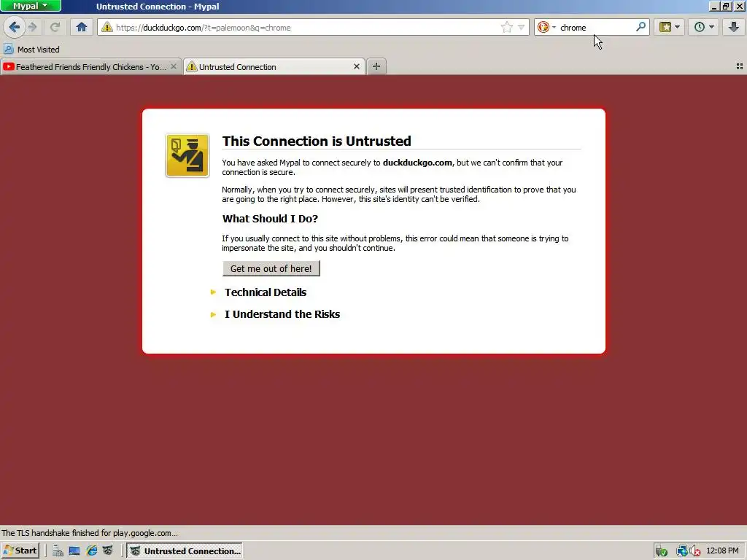This screenshot has height=560, width=747.
Task: Click the duckduckgo.com bold text in message
Action: click(417, 163)
